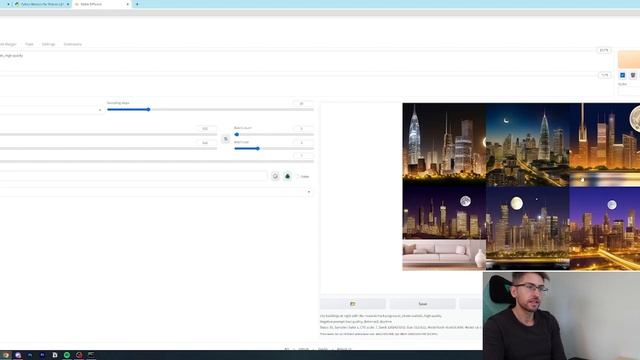The image size is (640, 360).
Task: Open Chrome from the Windows taskbar
Action: [x=6, y=355]
